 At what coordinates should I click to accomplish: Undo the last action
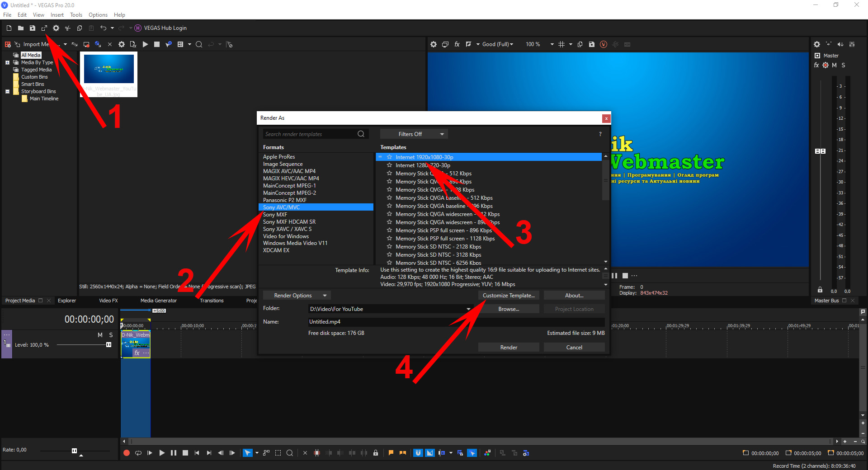[103, 28]
